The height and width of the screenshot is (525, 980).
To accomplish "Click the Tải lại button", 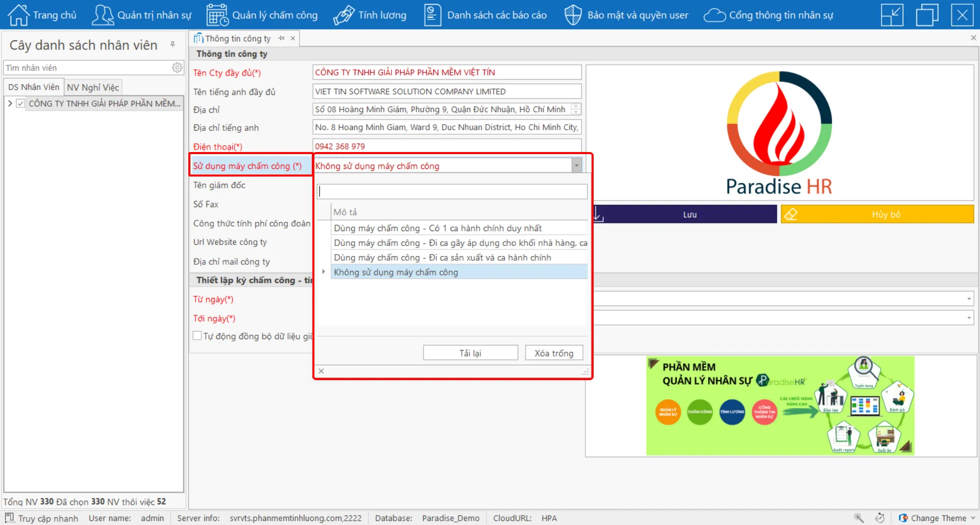I will click(471, 353).
